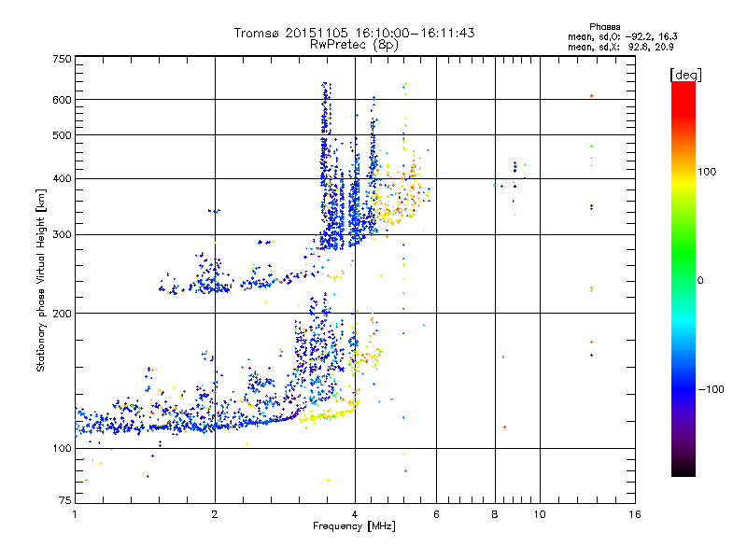Click the phase colorbar scale
The height and width of the screenshot is (560, 747).
click(x=684, y=279)
